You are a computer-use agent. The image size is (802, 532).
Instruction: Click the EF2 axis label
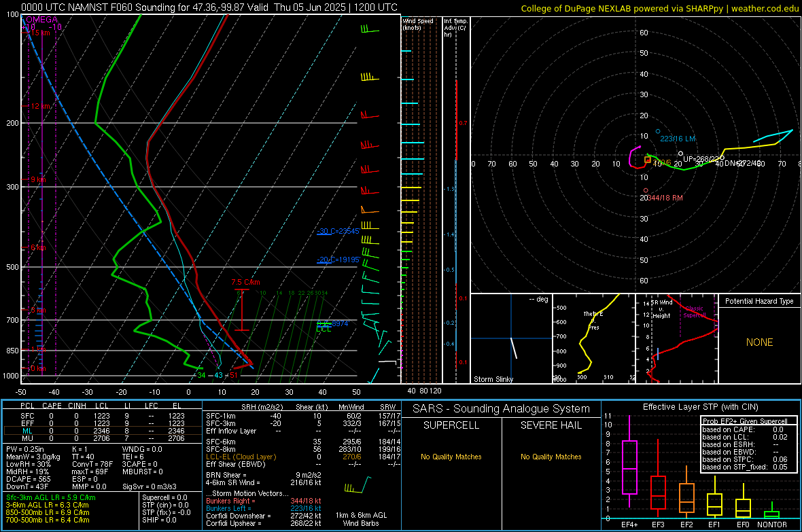686,525
